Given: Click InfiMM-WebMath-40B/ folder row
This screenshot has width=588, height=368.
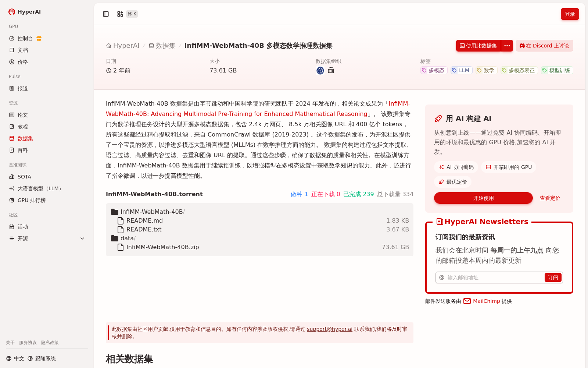Looking at the screenshot, I should 259,212.
